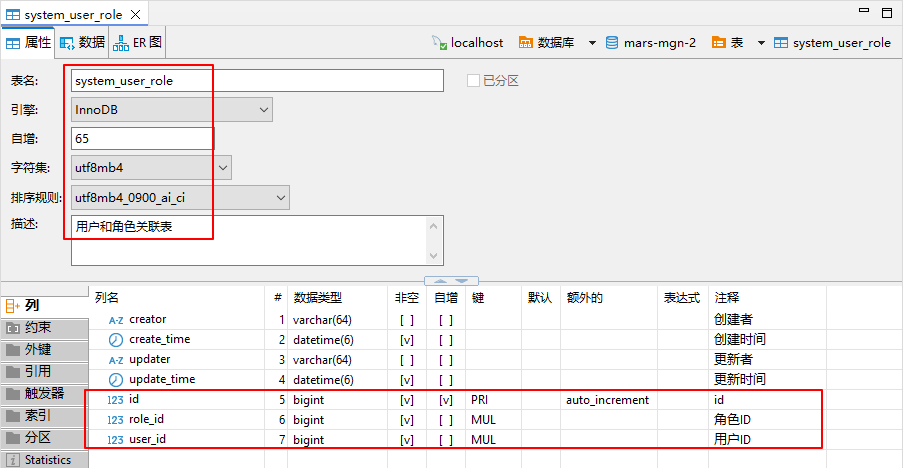This screenshot has height=468, width=903.
Task: Click the auto_increment extra cell
Action: [x=608, y=399]
